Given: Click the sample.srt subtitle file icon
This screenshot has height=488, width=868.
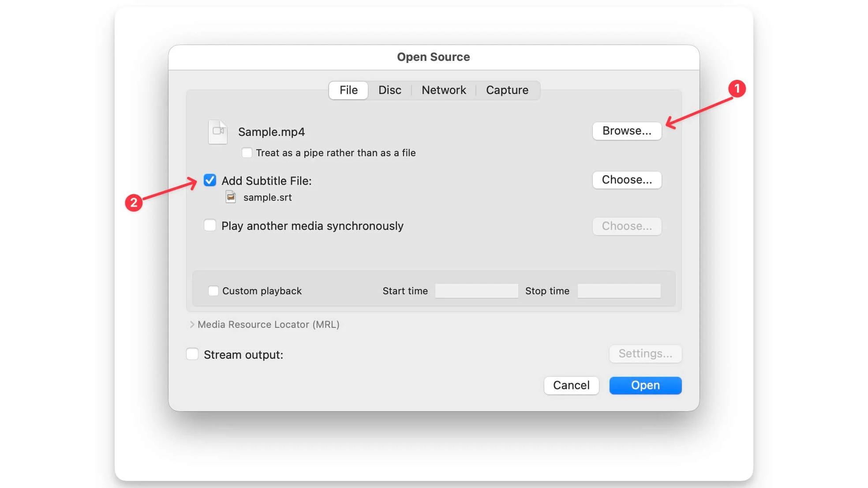Looking at the screenshot, I should (231, 197).
